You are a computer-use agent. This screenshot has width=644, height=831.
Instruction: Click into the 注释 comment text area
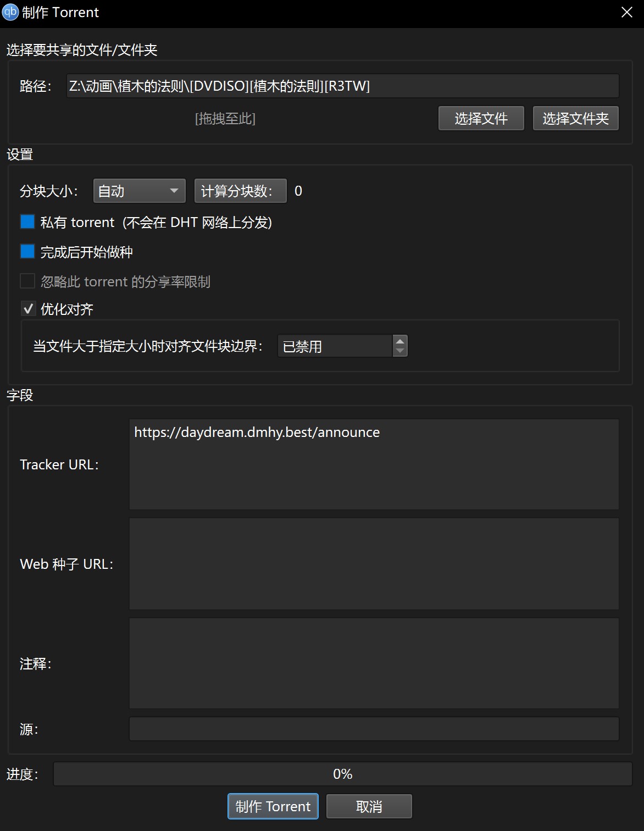tap(374, 663)
